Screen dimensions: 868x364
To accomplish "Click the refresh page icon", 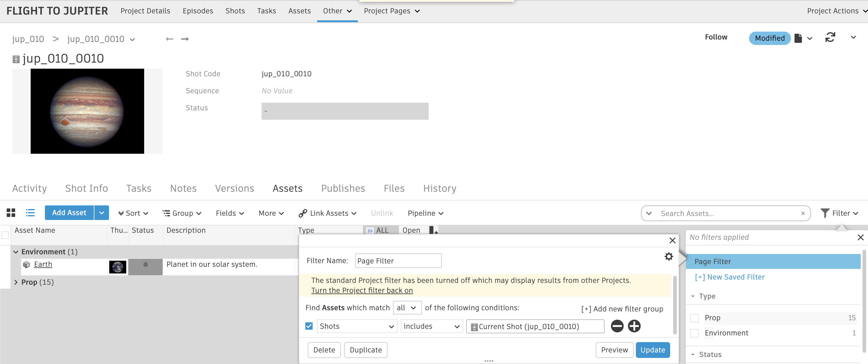I will pyautogui.click(x=830, y=37).
